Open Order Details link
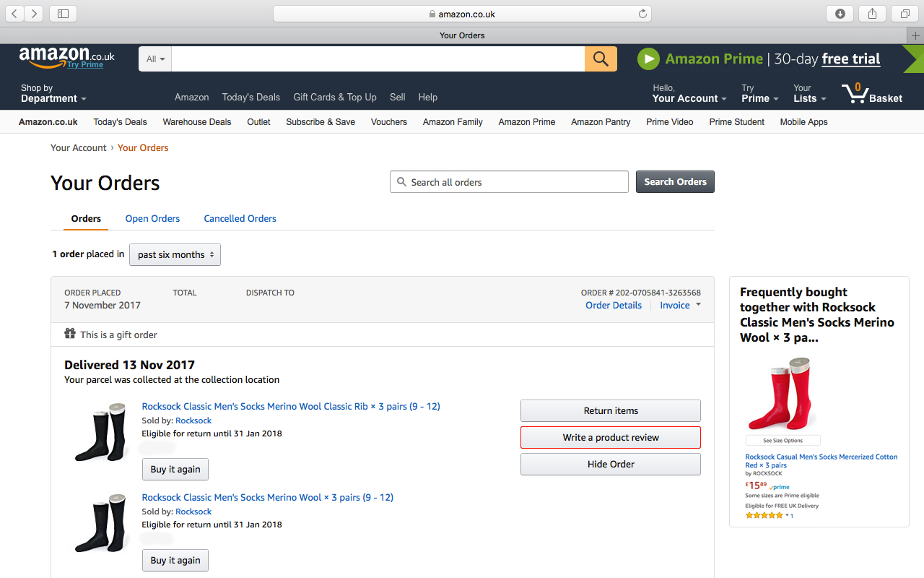Image resolution: width=924 pixels, height=578 pixels. pyautogui.click(x=614, y=305)
